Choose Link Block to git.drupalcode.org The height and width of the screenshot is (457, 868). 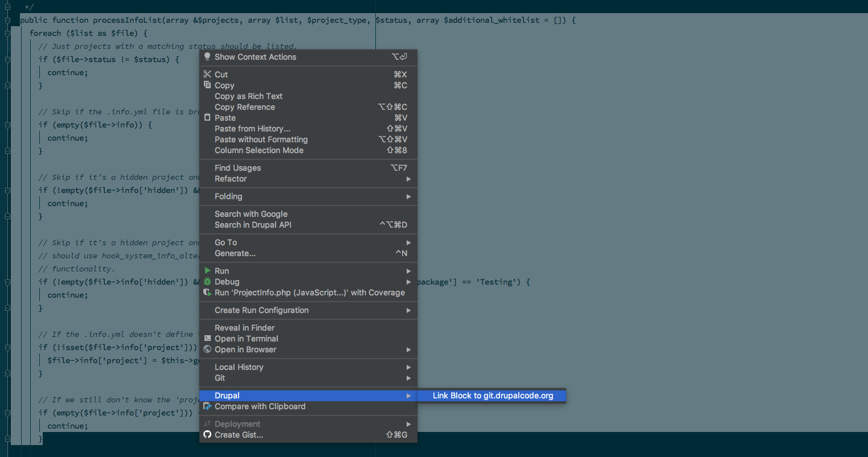pyautogui.click(x=493, y=396)
